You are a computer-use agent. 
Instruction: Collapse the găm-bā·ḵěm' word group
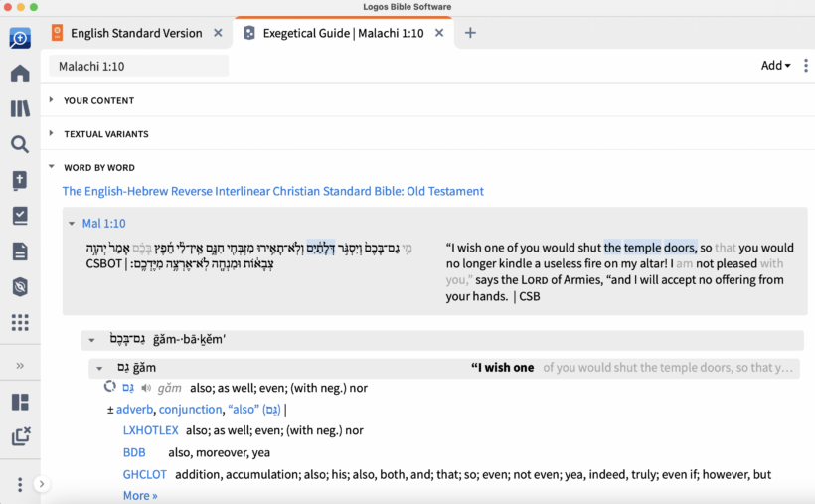click(x=91, y=340)
